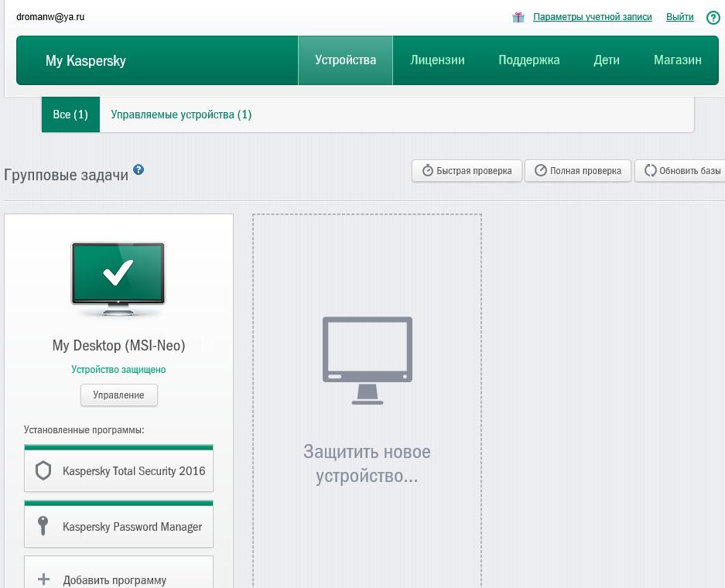Open the Дети section
The height and width of the screenshot is (588, 725).
607,60
